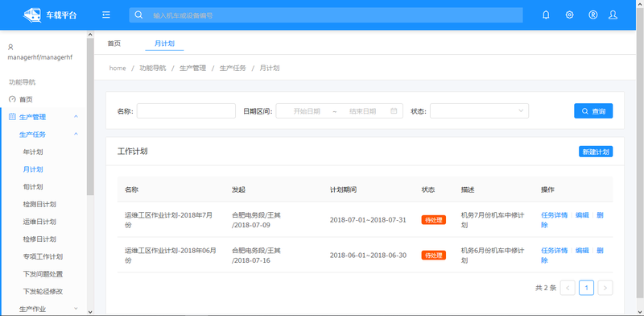Click the circled R icon
The width and height of the screenshot is (644, 316).
[x=592, y=15]
